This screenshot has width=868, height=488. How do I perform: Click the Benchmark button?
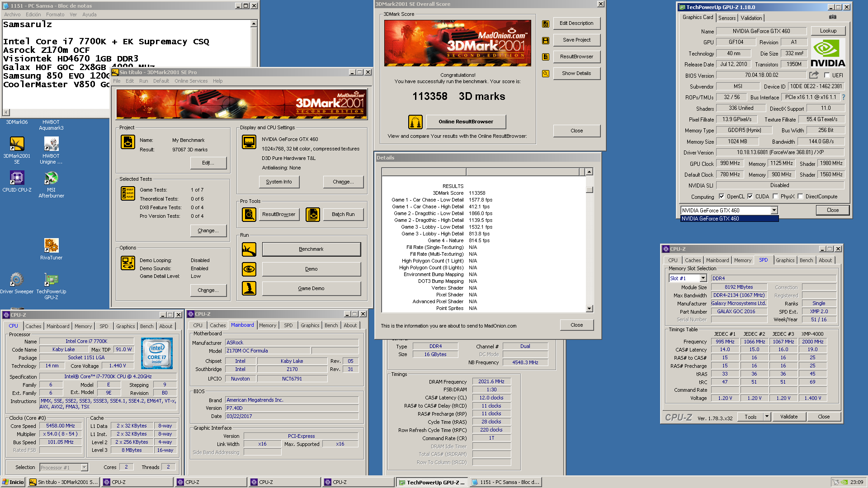pyautogui.click(x=311, y=249)
